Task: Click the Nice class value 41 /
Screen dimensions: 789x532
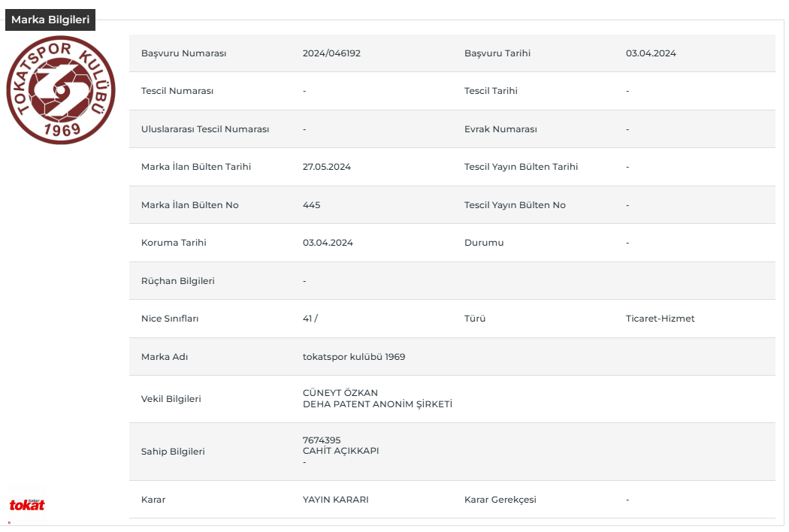Action: click(x=310, y=319)
